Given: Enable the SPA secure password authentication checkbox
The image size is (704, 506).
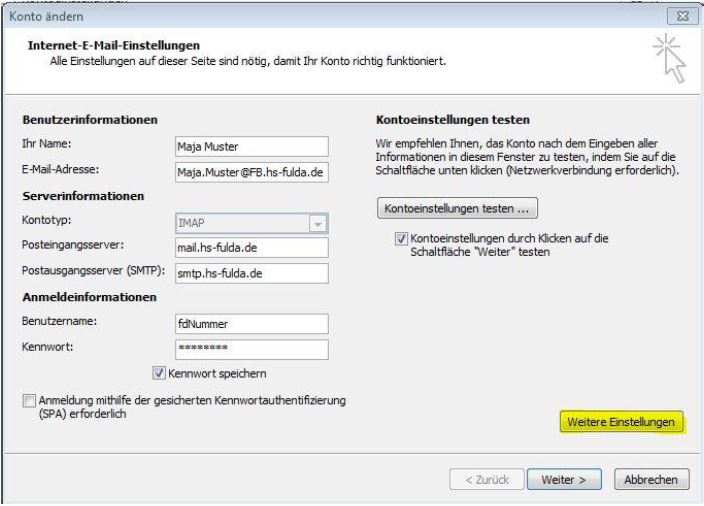Looking at the screenshot, I should click(x=28, y=401).
